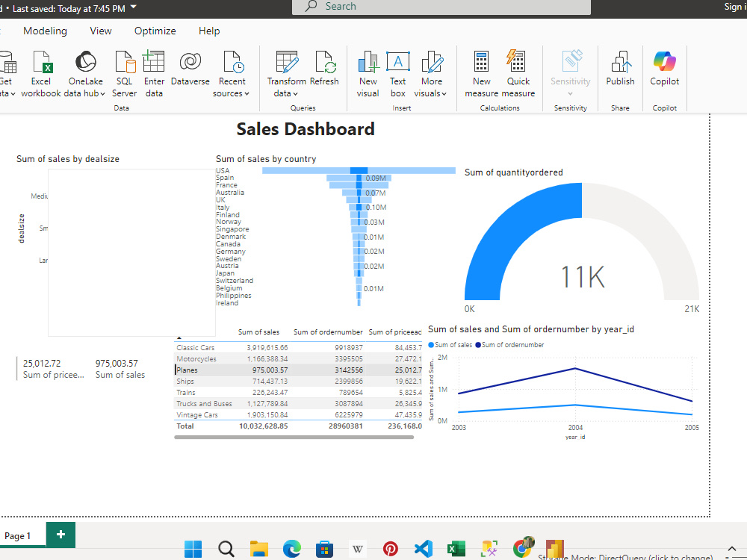
Task: Open the Optimize ribbon tab
Action: coord(155,31)
